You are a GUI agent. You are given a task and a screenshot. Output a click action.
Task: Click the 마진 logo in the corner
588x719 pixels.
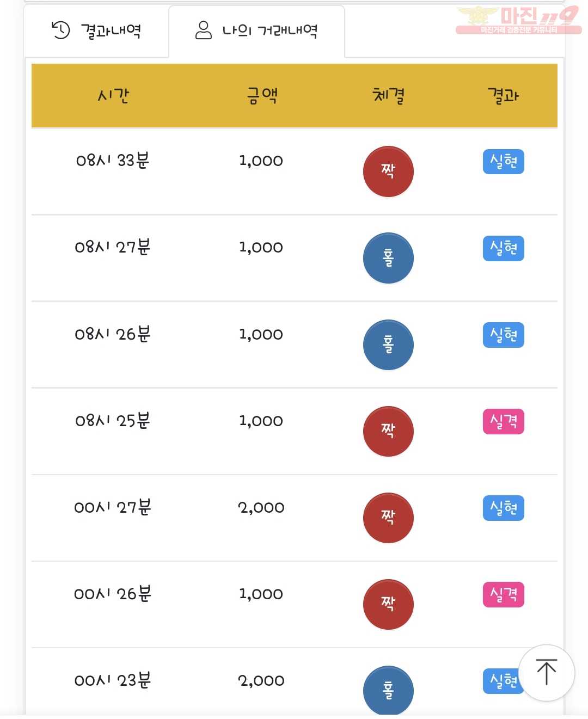point(518,20)
